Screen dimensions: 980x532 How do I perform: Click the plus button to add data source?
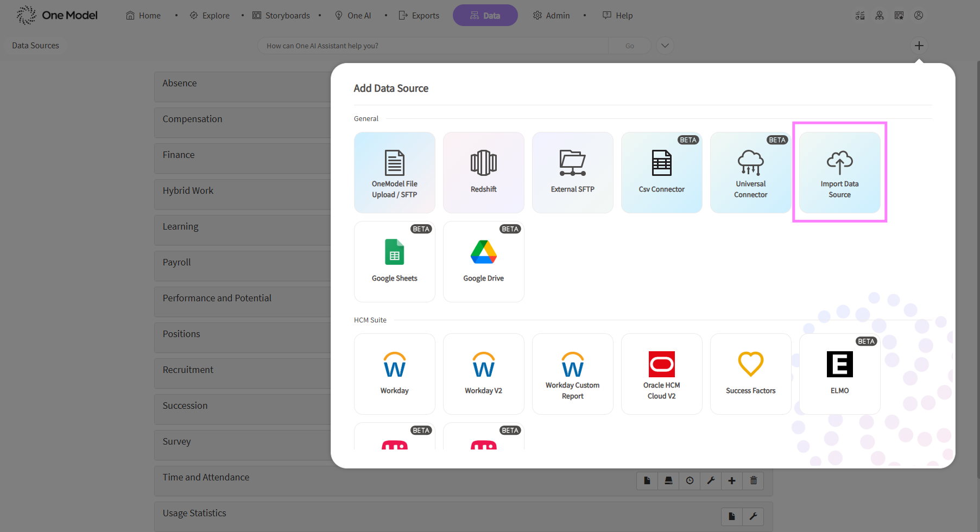click(919, 46)
